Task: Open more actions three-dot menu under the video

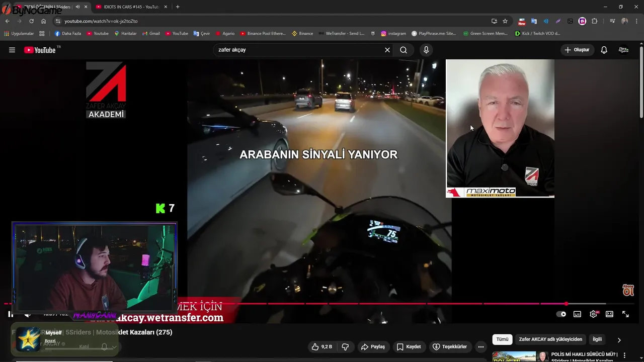Action: [481, 347]
